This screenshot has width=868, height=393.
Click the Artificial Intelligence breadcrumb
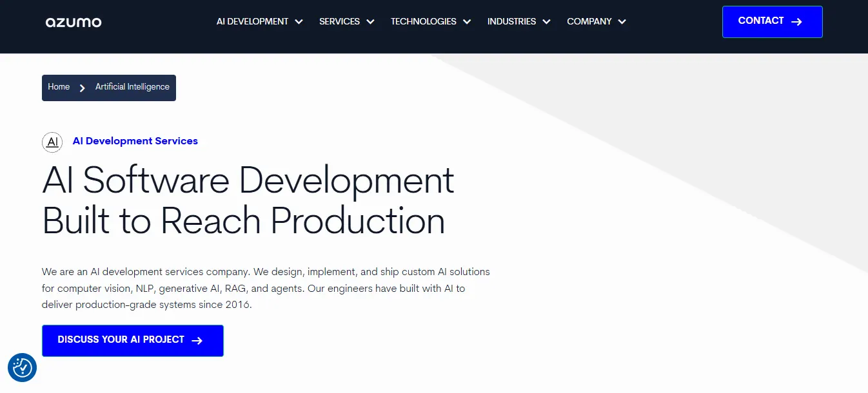pyautogui.click(x=132, y=87)
